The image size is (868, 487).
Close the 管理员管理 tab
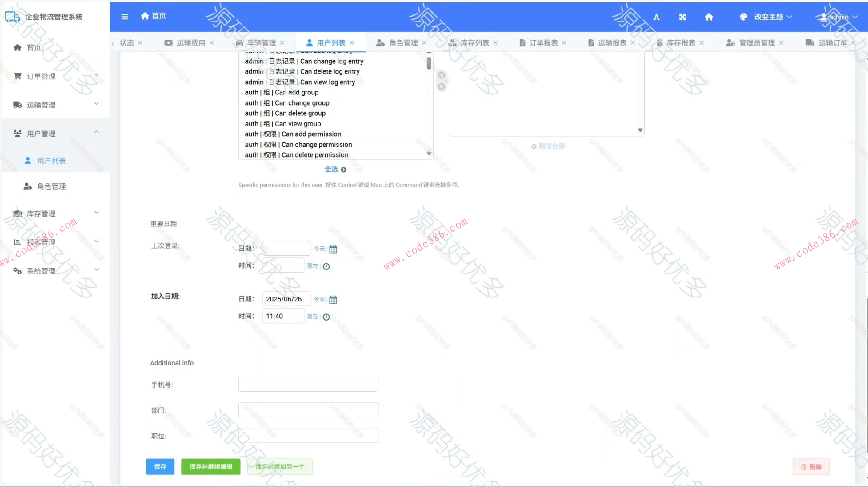pyautogui.click(x=781, y=43)
